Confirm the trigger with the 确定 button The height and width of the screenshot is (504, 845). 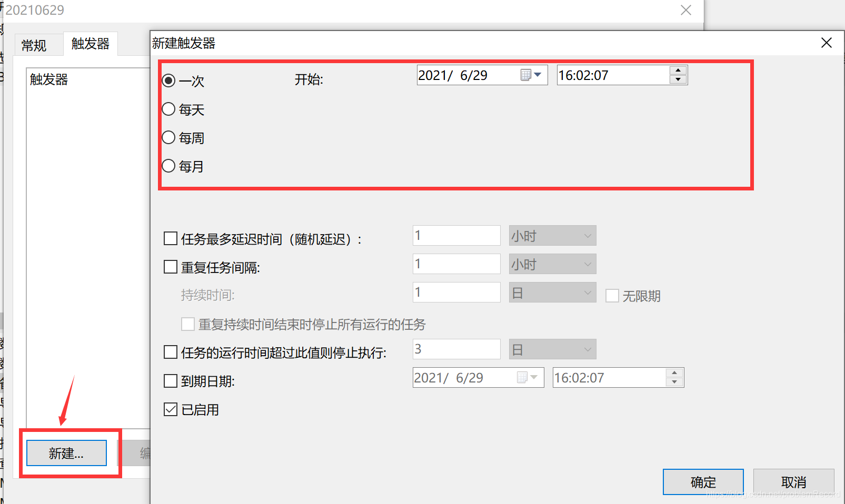[x=702, y=482]
